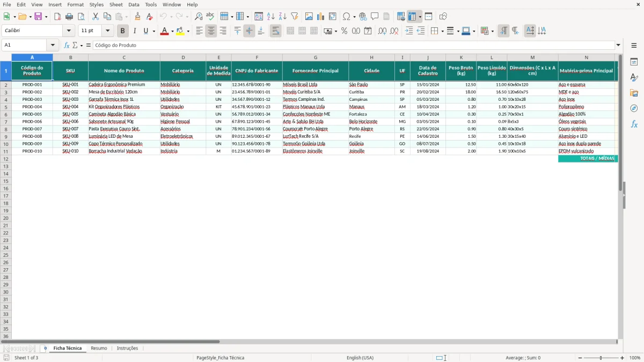Open the Data menu
Screen dimensions: 644x362
click(134, 4)
